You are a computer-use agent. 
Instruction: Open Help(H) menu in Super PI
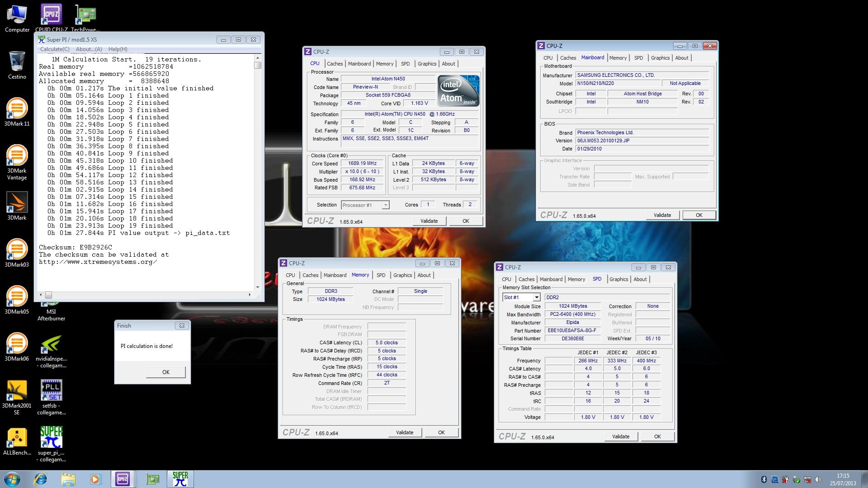point(118,49)
